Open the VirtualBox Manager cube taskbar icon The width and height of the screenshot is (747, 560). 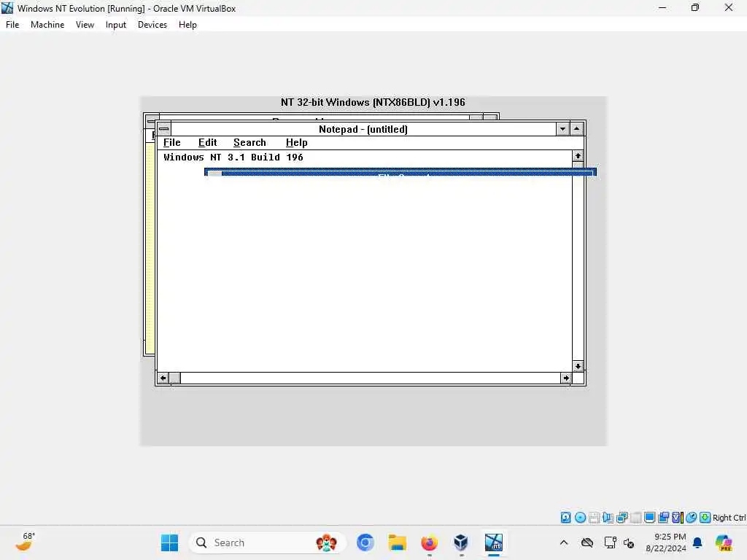[x=461, y=542]
